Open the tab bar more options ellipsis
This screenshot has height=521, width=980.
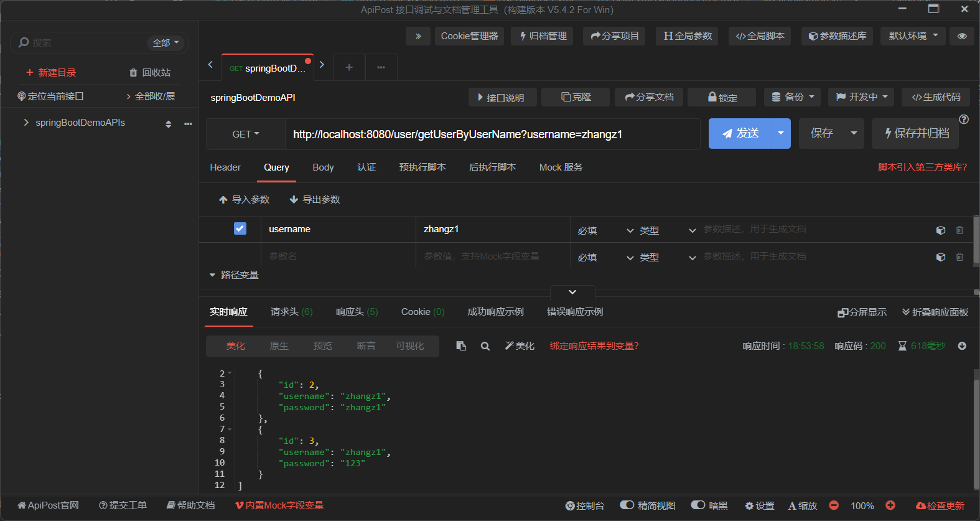click(381, 67)
